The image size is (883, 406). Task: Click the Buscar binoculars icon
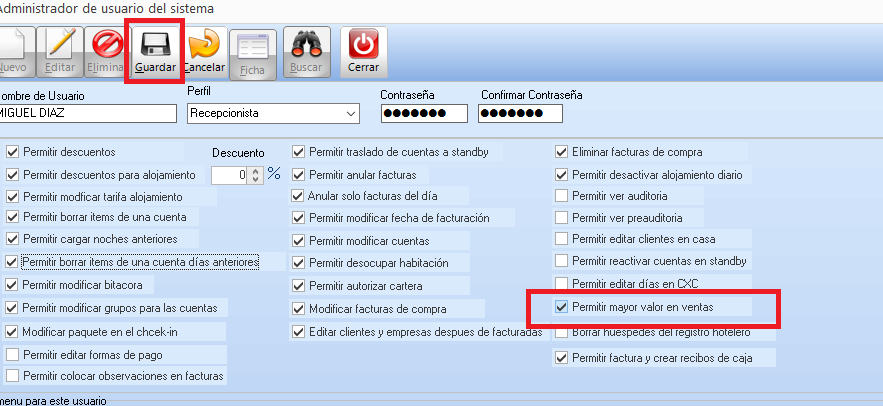point(305,46)
